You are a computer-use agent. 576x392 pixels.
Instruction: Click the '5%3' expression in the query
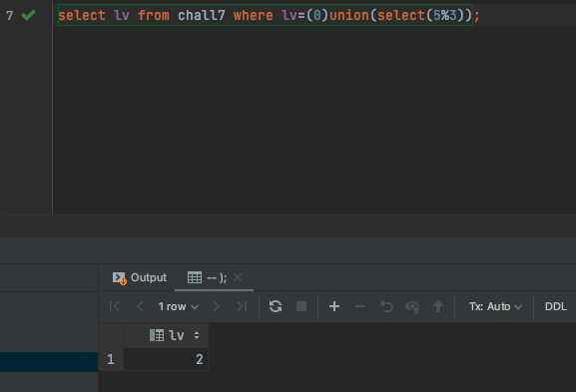[x=445, y=15]
